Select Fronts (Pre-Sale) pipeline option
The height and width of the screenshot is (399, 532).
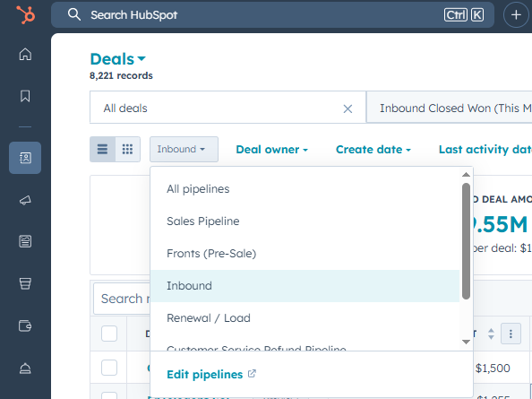point(305,254)
